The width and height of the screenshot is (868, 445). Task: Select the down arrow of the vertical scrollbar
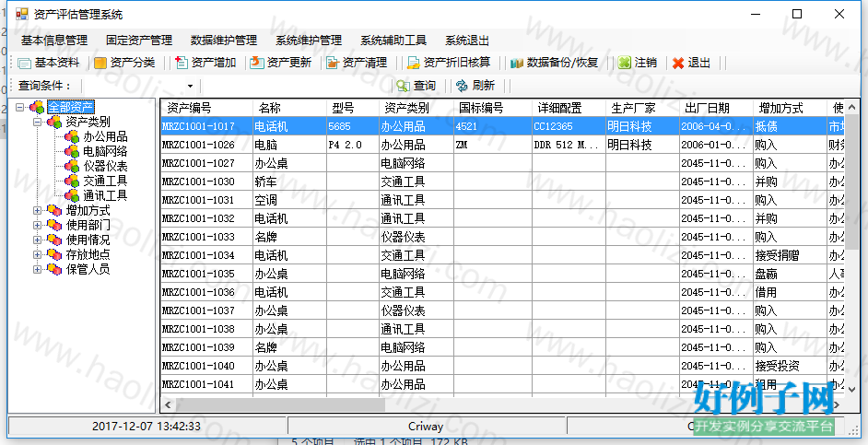(851, 389)
